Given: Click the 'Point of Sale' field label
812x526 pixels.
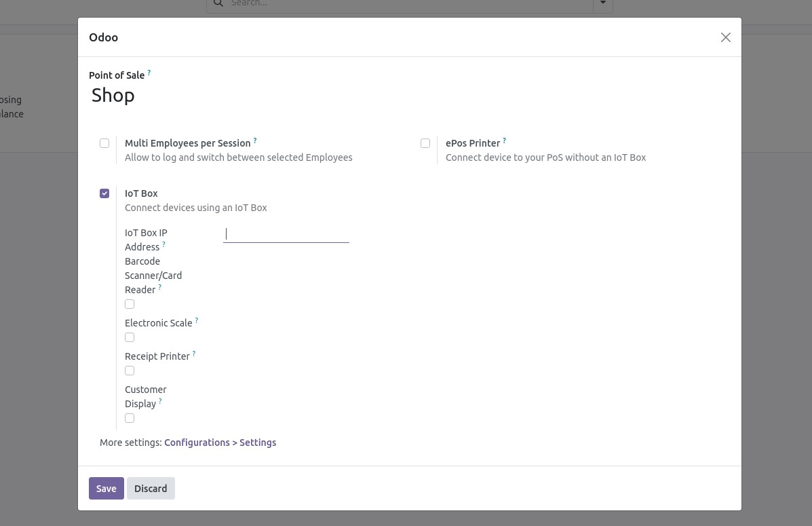Looking at the screenshot, I should (x=117, y=75).
